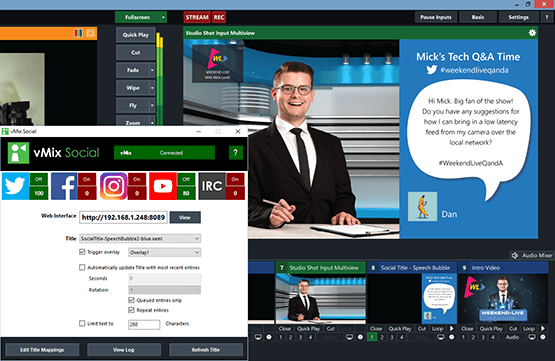This screenshot has width=555, height=361.
Task: Click the View Log button
Action: tap(124, 350)
